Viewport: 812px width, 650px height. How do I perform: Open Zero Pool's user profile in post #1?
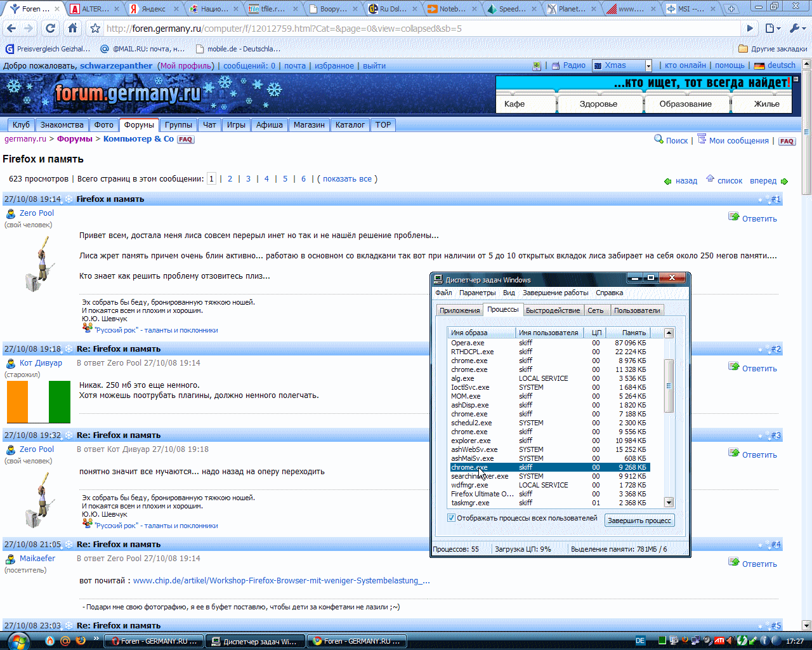pos(37,213)
